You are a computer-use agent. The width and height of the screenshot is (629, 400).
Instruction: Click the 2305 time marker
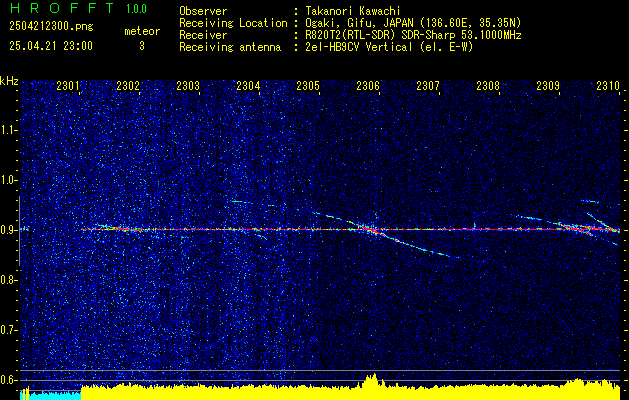point(308,85)
